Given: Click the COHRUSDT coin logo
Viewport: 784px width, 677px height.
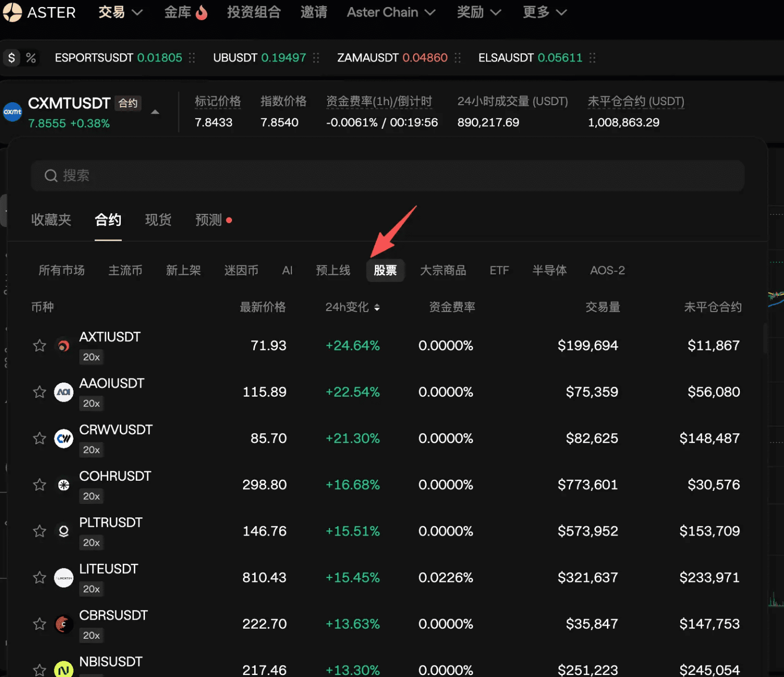Looking at the screenshot, I should [63, 485].
